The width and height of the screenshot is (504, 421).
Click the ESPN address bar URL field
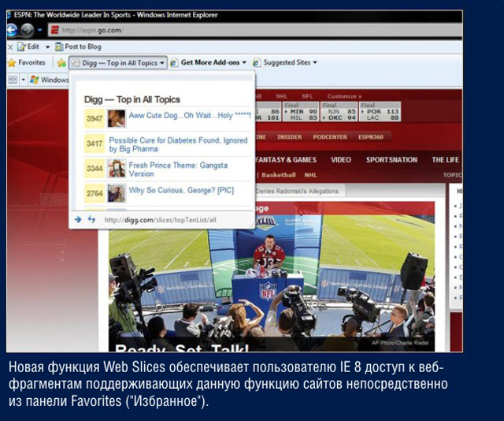255,30
